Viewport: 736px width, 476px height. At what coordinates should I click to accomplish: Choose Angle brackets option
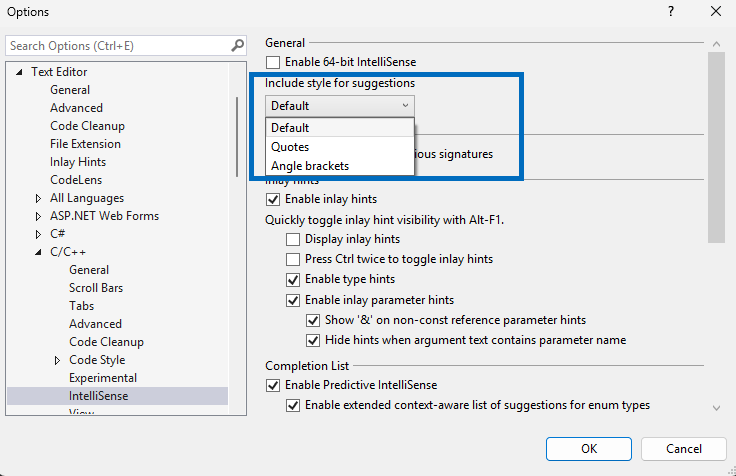click(310, 166)
